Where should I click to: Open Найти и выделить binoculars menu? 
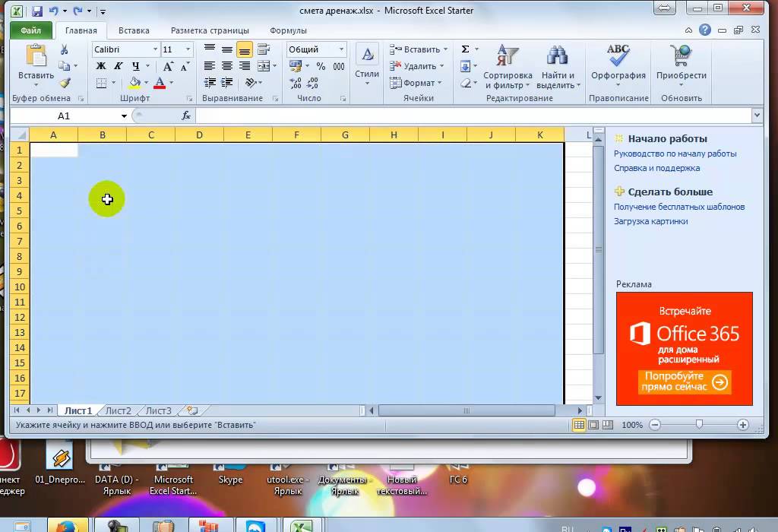point(558,67)
